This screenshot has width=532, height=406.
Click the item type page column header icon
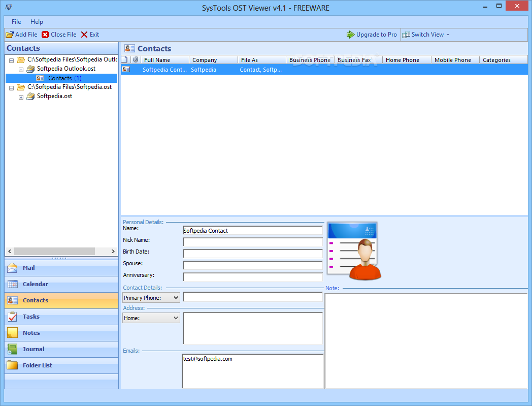point(124,60)
